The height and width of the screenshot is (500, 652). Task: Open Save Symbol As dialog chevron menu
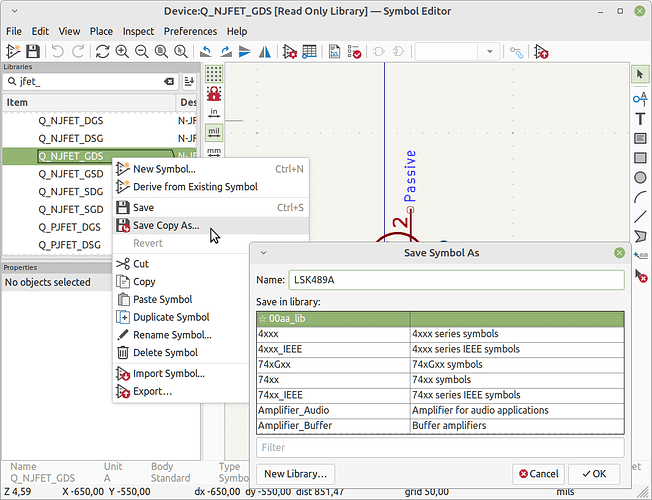(263, 252)
